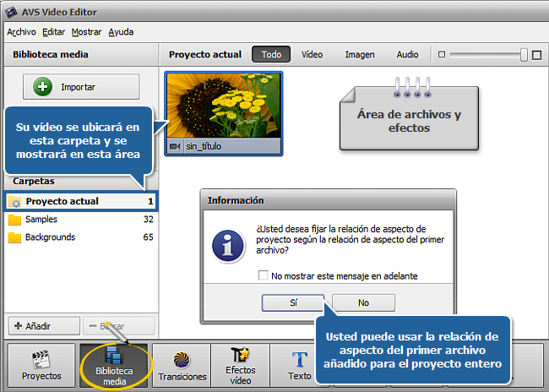Open the Editar menu
Viewport: 549px width, 392px height.
(x=53, y=32)
